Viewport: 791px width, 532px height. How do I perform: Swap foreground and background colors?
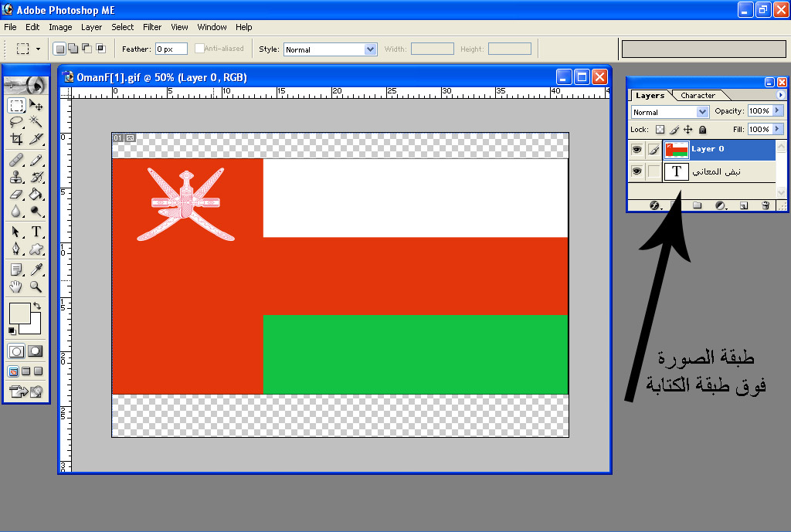click(x=37, y=306)
